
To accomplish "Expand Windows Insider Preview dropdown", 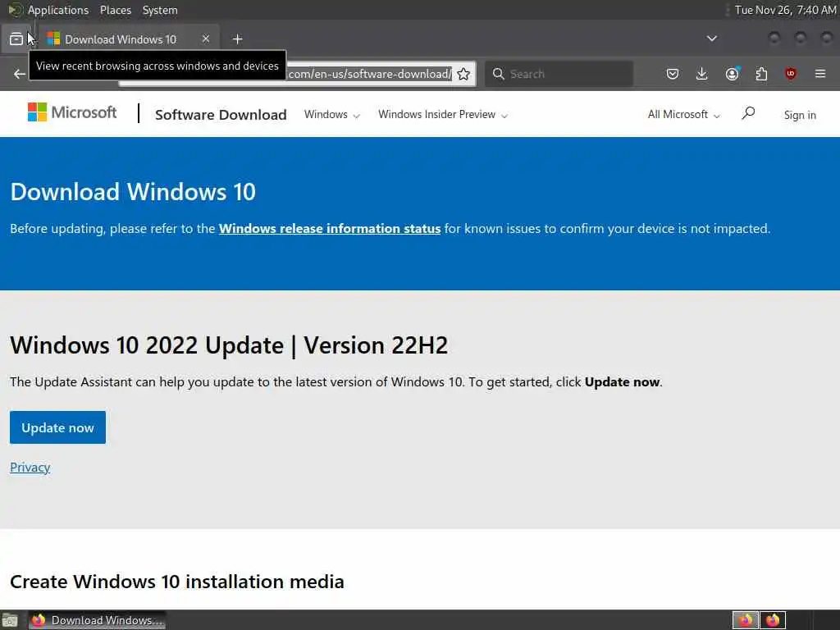I will click(x=442, y=115).
